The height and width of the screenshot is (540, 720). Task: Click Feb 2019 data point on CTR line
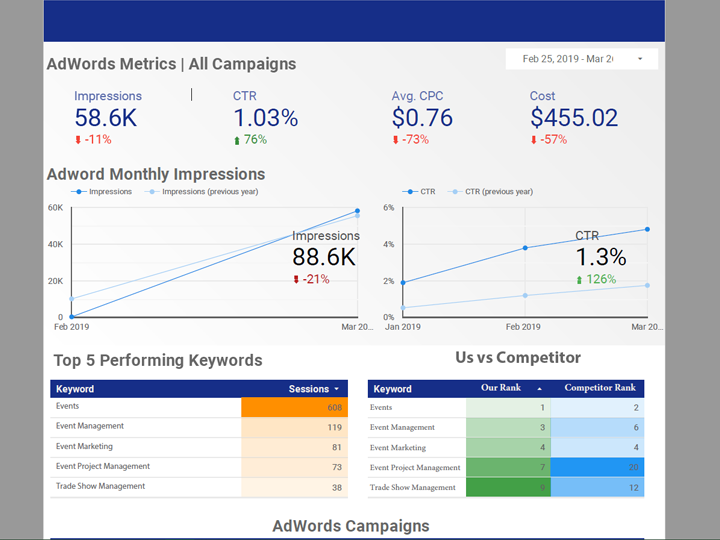point(525,248)
